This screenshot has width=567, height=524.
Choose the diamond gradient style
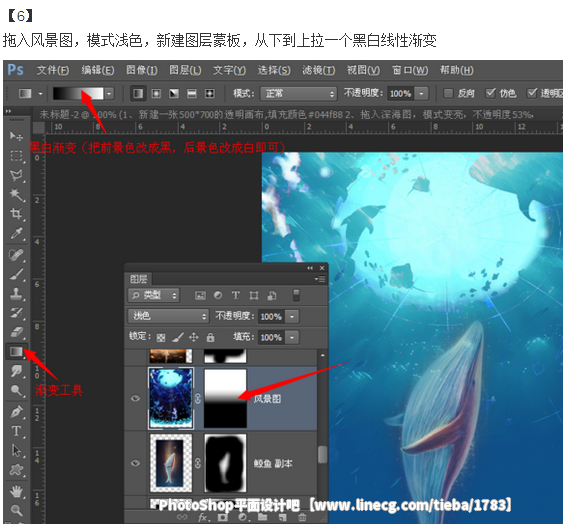coord(210,94)
